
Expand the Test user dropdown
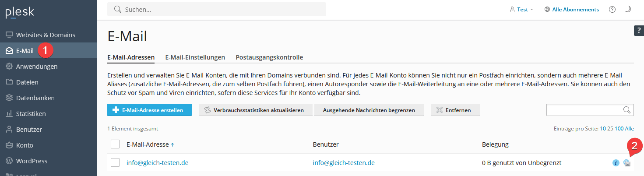pos(522,9)
